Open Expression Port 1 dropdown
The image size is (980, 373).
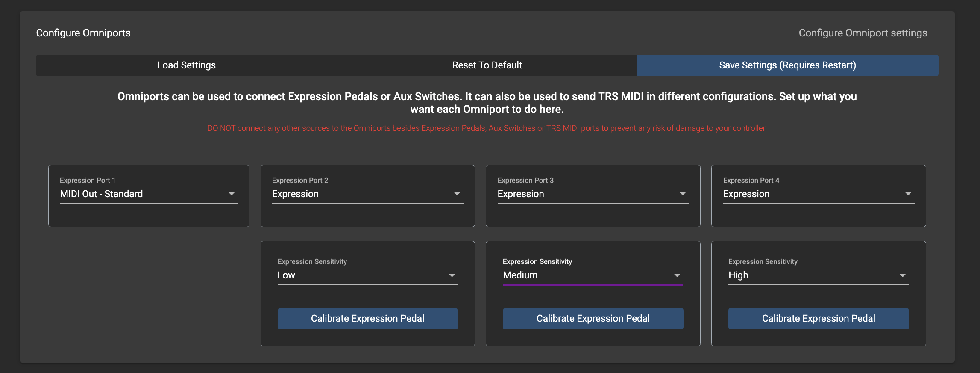pos(143,194)
